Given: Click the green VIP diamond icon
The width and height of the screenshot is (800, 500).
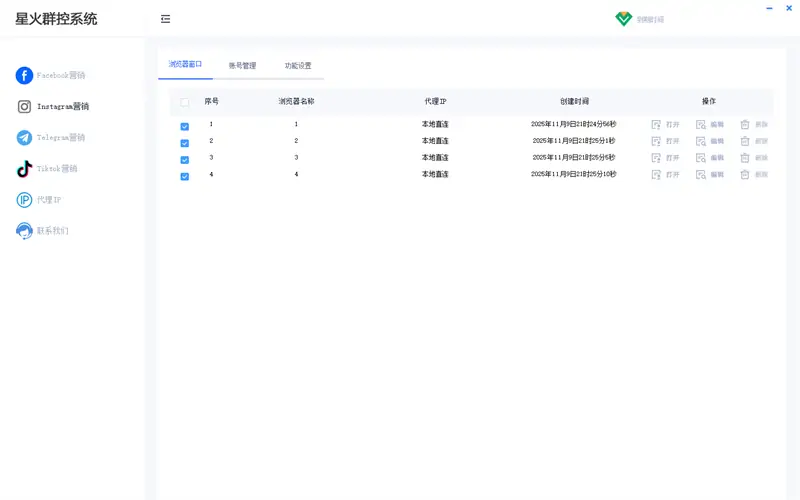Looking at the screenshot, I should pos(623,19).
